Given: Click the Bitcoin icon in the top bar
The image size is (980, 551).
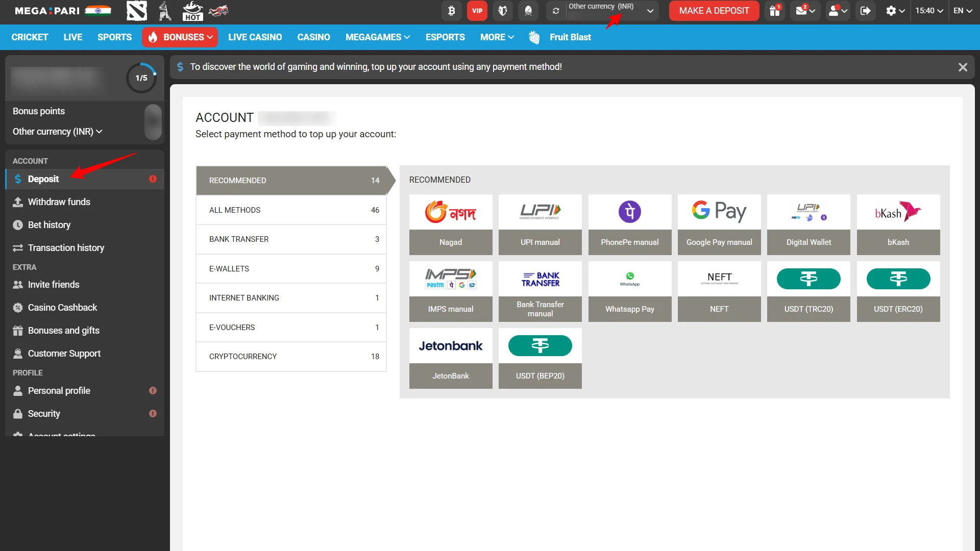Looking at the screenshot, I should coord(451,11).
